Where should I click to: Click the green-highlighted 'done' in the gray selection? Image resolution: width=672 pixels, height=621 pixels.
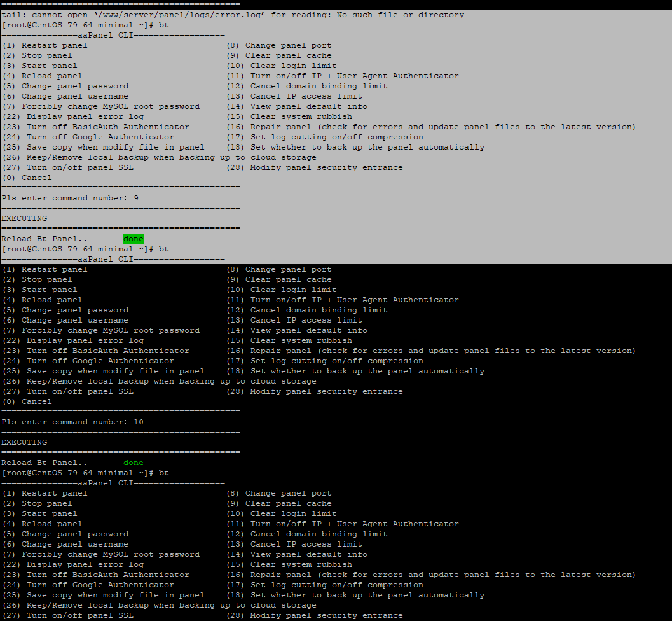[x=134, y=239]
